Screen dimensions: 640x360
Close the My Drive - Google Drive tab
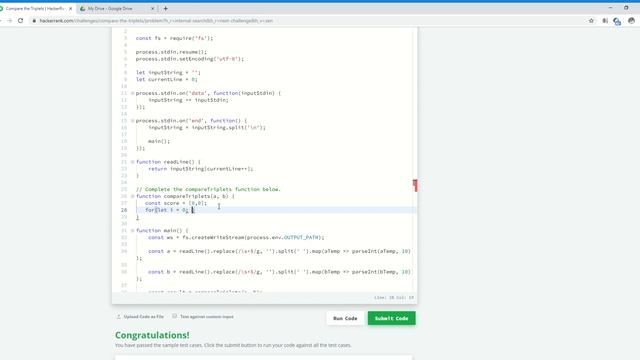click(153, 8)
